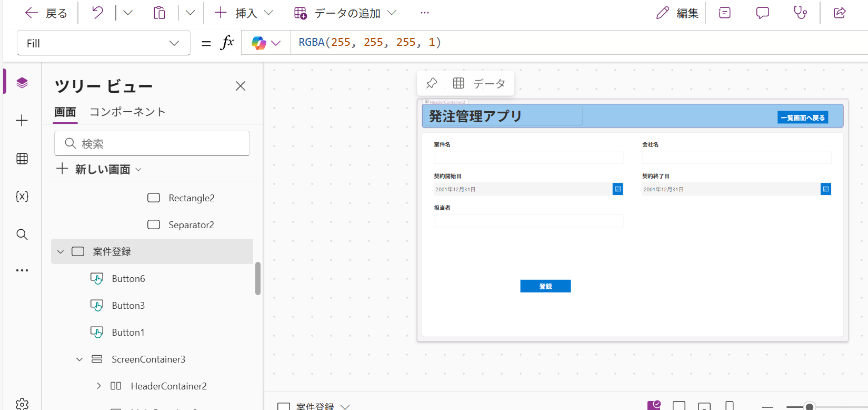
Task: Select ScreenContainer3 in the tree
Action: click(148, 359)
